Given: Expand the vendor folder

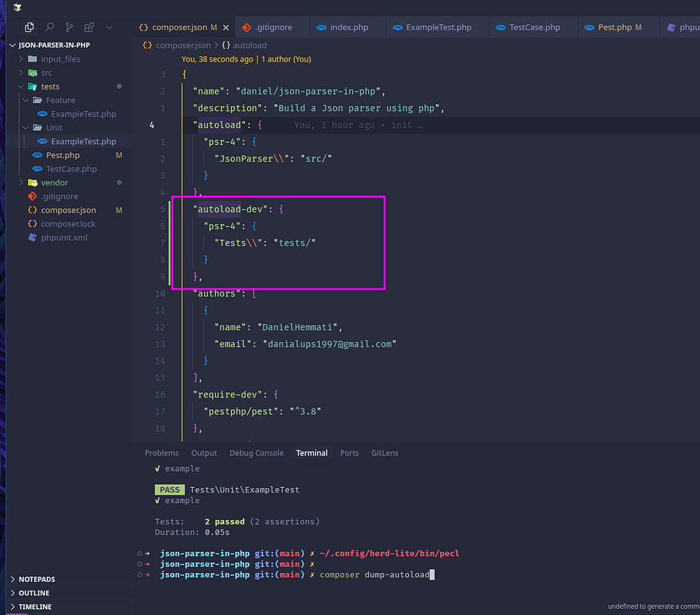Looking at the screenshot, I should coord(54,183).
